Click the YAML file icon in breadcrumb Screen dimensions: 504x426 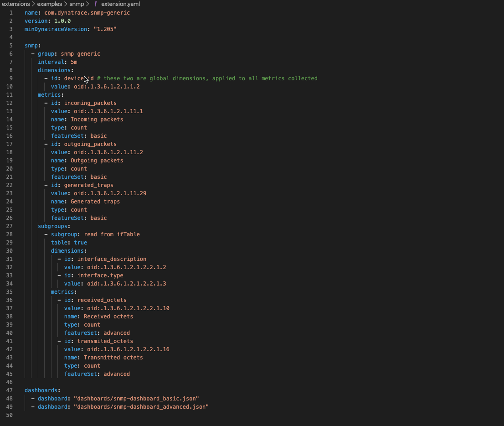95,4
